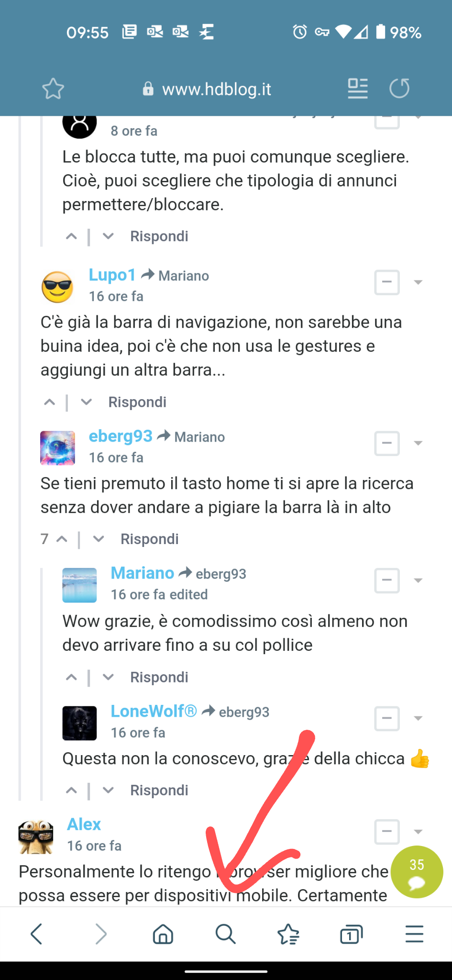Image resolution: width=452 pixels, height=980 pixels.
Task: Open dropdown arrow on Alex's comment
Action: point(418,832)
